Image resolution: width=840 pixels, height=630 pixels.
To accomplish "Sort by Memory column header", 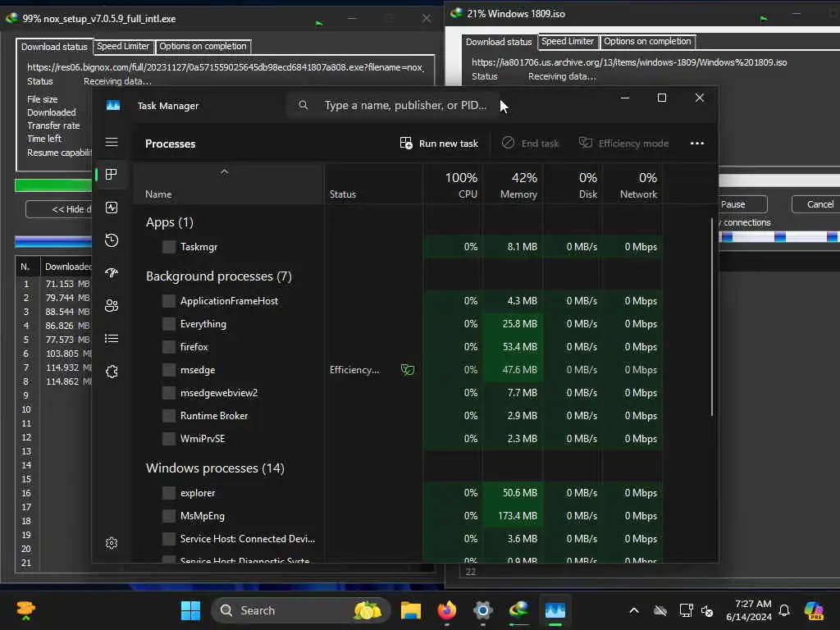I will (514, 185).
